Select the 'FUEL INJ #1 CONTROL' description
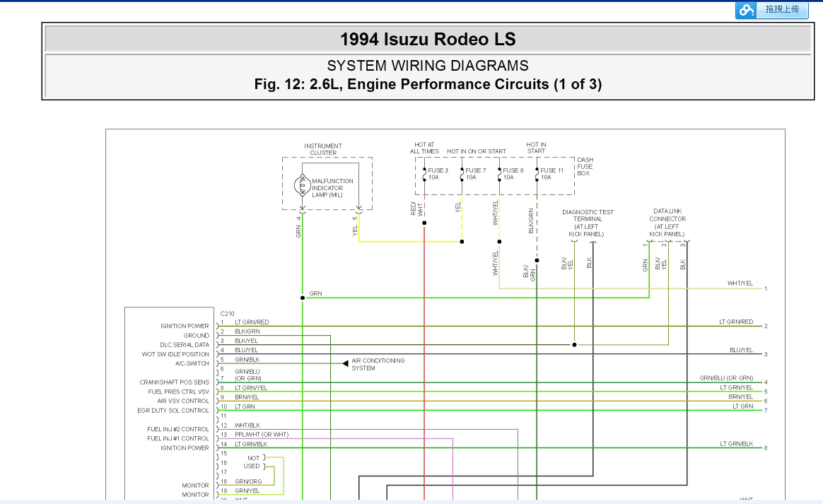This screenshot has height=504, width=823. click(x=178, y=438)
